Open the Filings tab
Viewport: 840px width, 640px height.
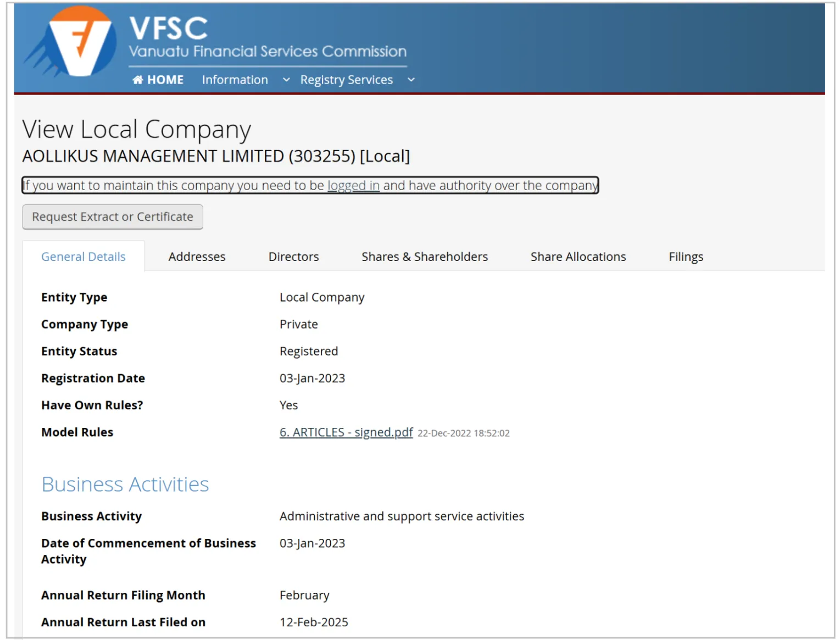(x=686, y=257)
